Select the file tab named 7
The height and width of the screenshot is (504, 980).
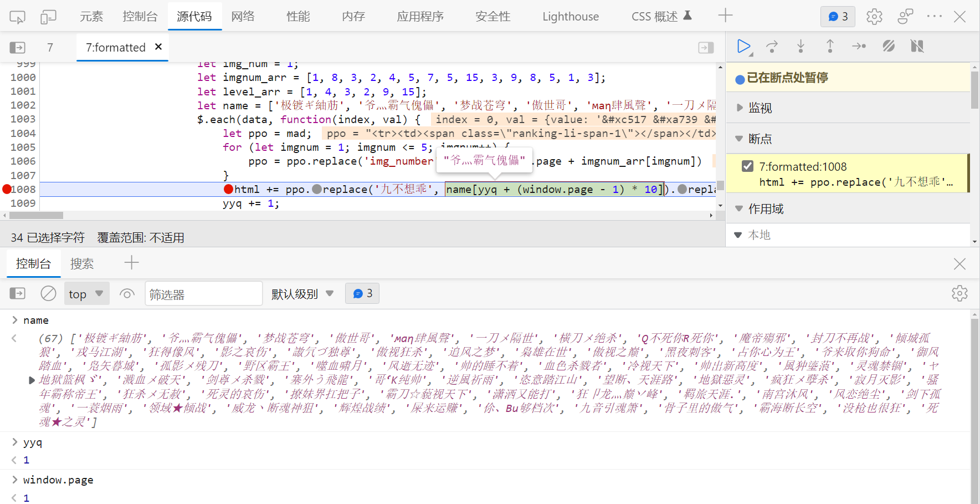click(x=50, y=48)
